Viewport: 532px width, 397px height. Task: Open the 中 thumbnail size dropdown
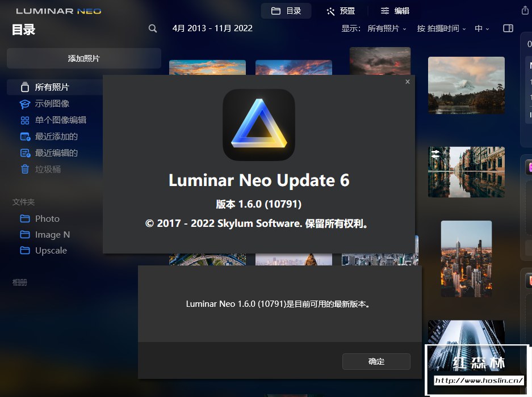tap(482, 28)
